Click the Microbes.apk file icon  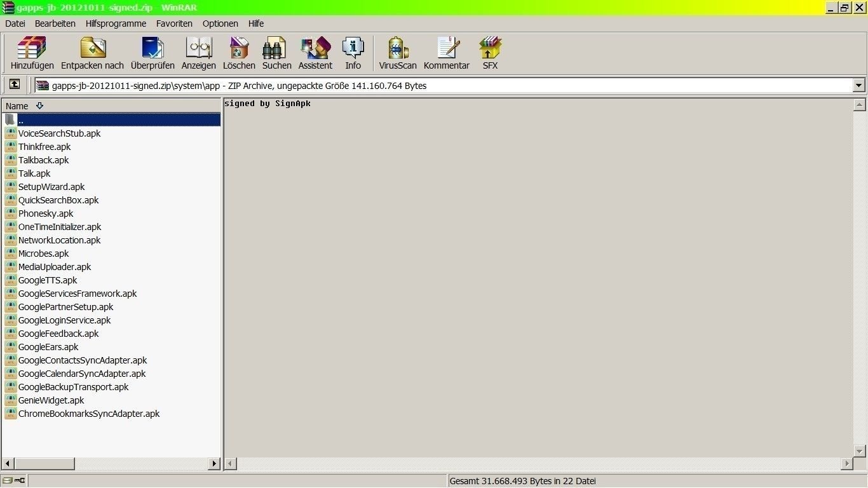pyautogui.click(x=11, y=254)
